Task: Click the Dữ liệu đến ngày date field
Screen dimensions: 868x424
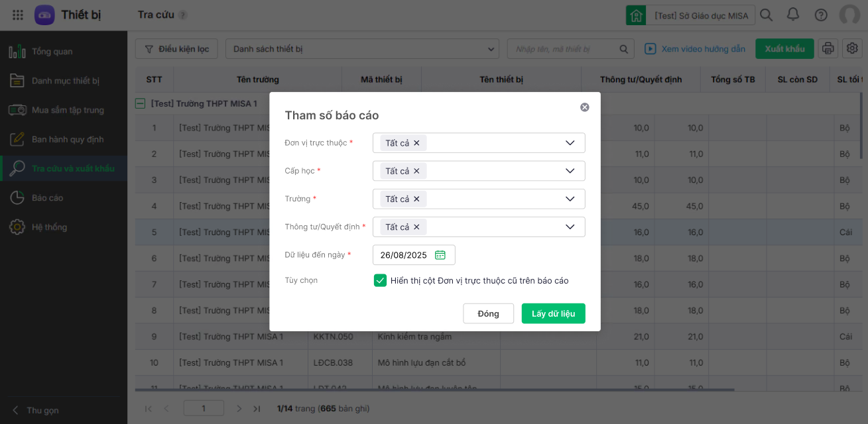Action: click(x=404, y=255)
